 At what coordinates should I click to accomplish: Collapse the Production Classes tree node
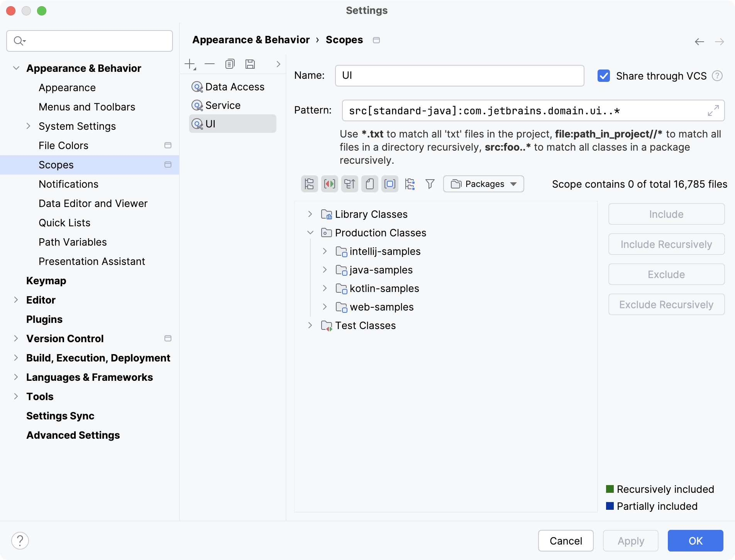(x=310, y=232)
